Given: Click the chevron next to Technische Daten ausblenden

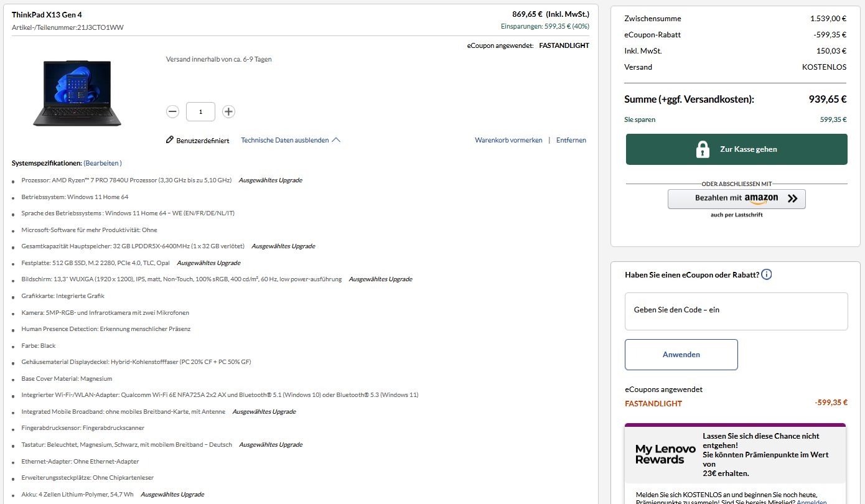Looking at the screenshot, I should (x=336, y=139).
